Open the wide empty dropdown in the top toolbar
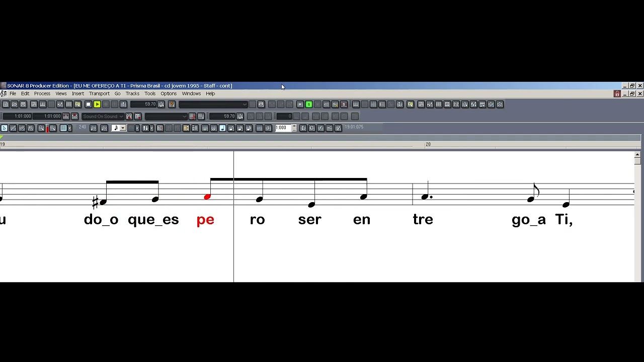Screen dimensions: 644x362 (213, 104)
